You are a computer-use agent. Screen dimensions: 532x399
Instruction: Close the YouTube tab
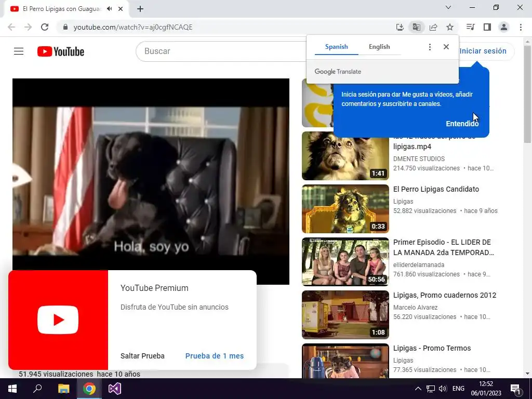point(121,9)
